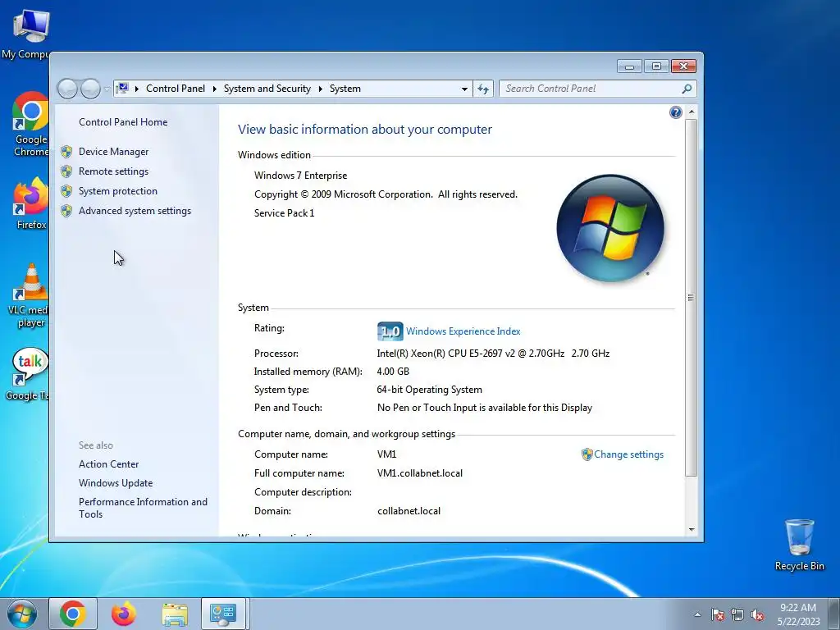Expand the arrow before Control Panel breadcrumb

137,89
